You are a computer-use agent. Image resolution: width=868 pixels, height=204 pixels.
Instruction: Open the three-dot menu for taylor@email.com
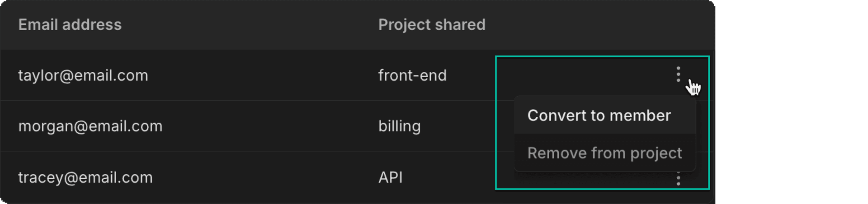[x=678, y=74]
